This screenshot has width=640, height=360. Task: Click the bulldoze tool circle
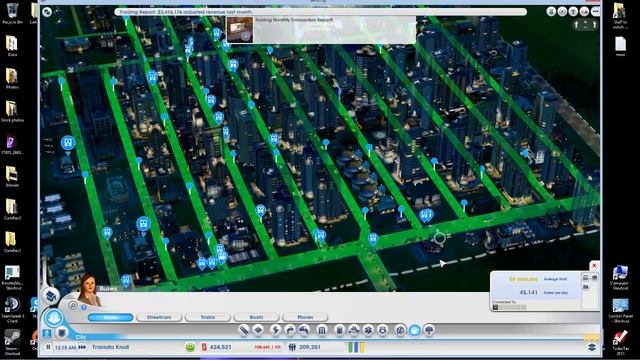51,296
